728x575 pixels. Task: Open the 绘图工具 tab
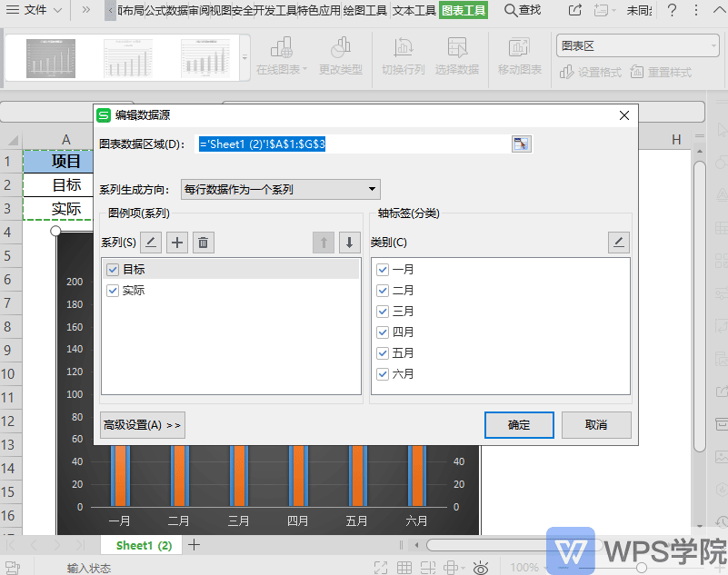(365, 10)
